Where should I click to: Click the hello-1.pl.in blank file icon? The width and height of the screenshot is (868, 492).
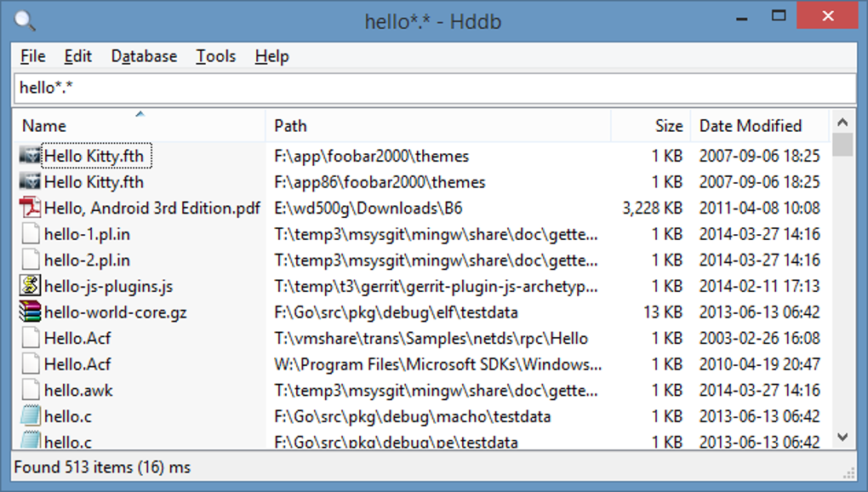click(x=30, y=234)
